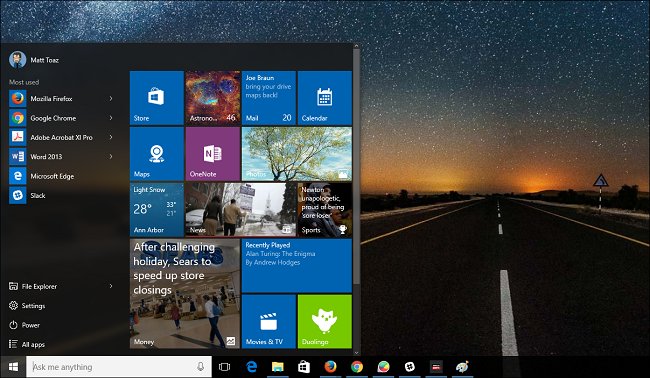
Task: Open Microsoft Edge from Most used list
Action: (x=61, y=176)
